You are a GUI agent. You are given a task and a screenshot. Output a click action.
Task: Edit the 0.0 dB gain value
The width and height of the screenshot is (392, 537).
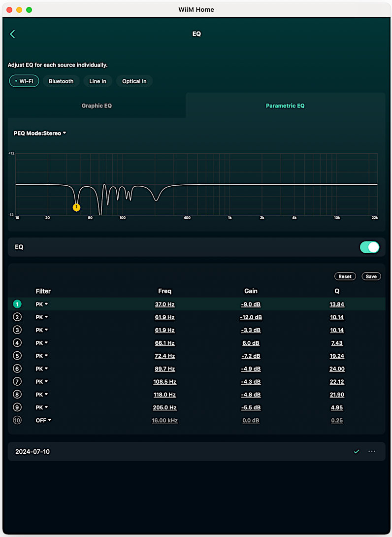pyautogui.click(x=251, y=420)
